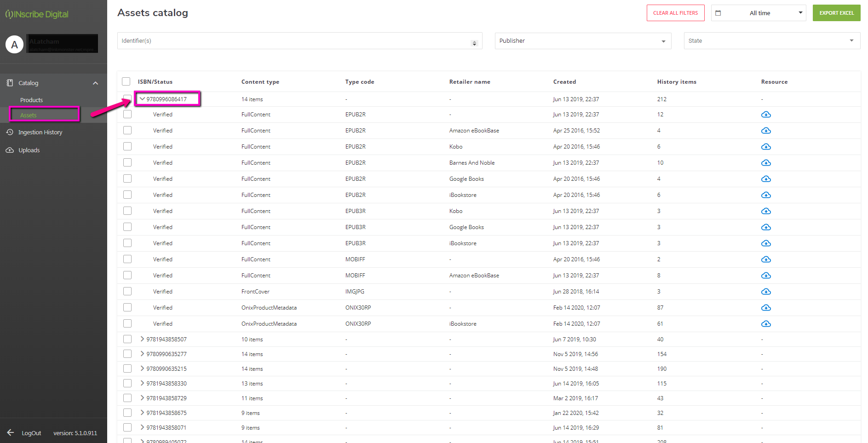Open Uploads via the cloud sidebar icon
Viewport: 868px width, 443px height.
pos(10,150)
